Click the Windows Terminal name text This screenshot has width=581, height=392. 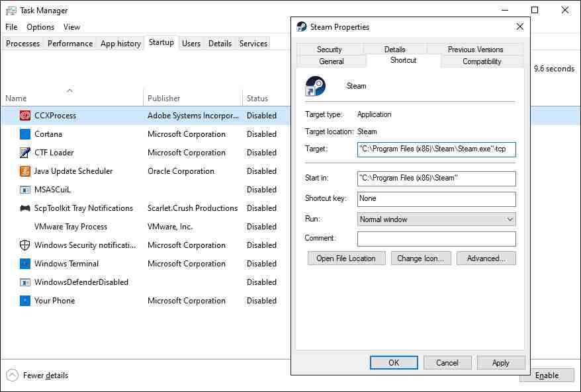click(66, 264)
